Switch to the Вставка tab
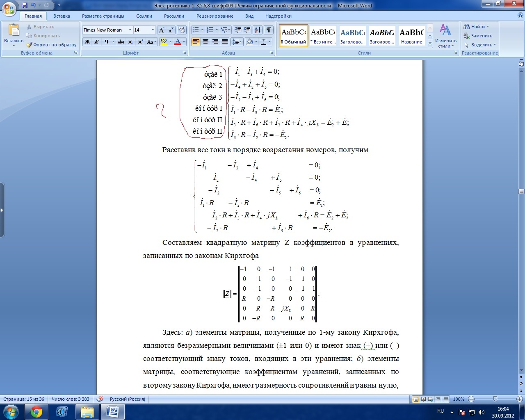Image resolution: width=525 pixels, height=420 pixels. [x=62, y=16]
